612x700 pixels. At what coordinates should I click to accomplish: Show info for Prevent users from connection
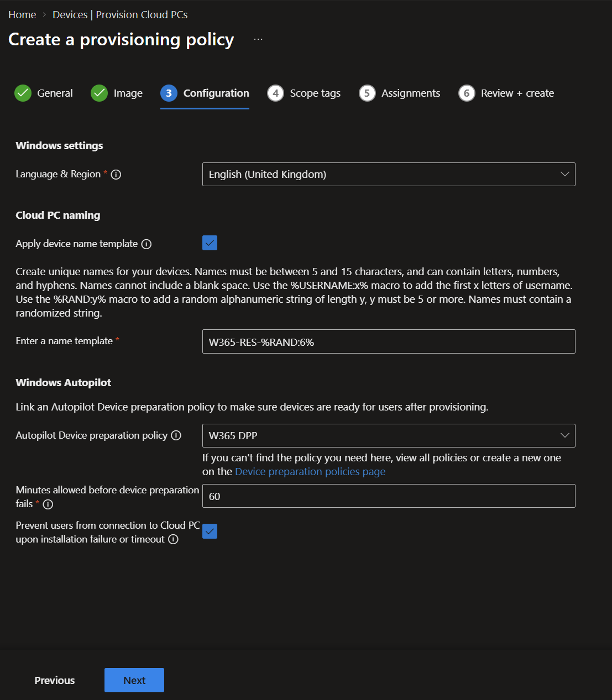click(173, 539)
